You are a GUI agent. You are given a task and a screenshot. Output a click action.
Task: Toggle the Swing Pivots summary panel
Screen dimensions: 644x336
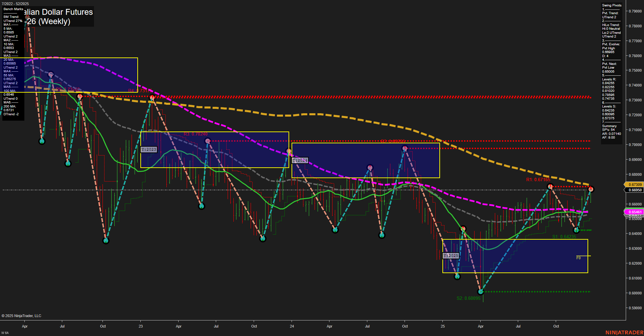(x=611, y=5)
